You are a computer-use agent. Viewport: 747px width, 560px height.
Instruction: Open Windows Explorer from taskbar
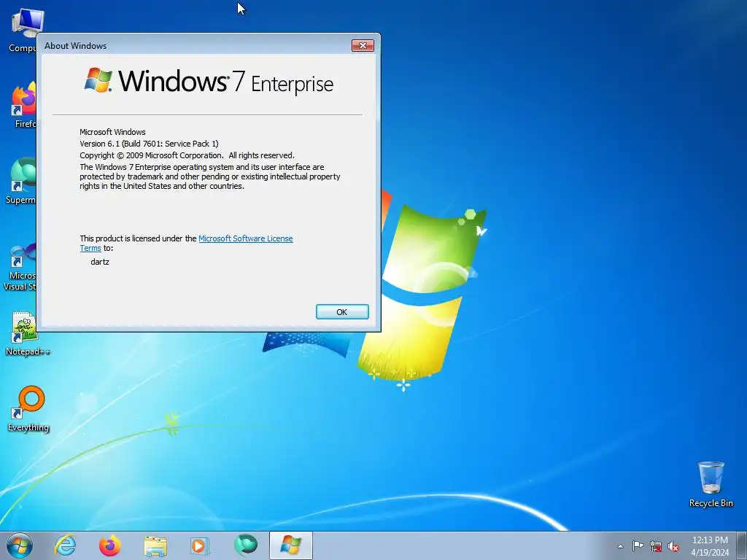(x=155, y=545)
